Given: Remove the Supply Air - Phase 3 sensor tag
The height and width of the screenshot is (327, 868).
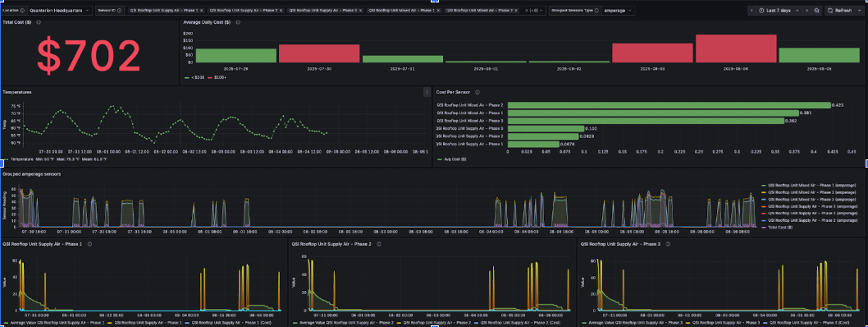Looking at the screenshot, I should 361,11.
